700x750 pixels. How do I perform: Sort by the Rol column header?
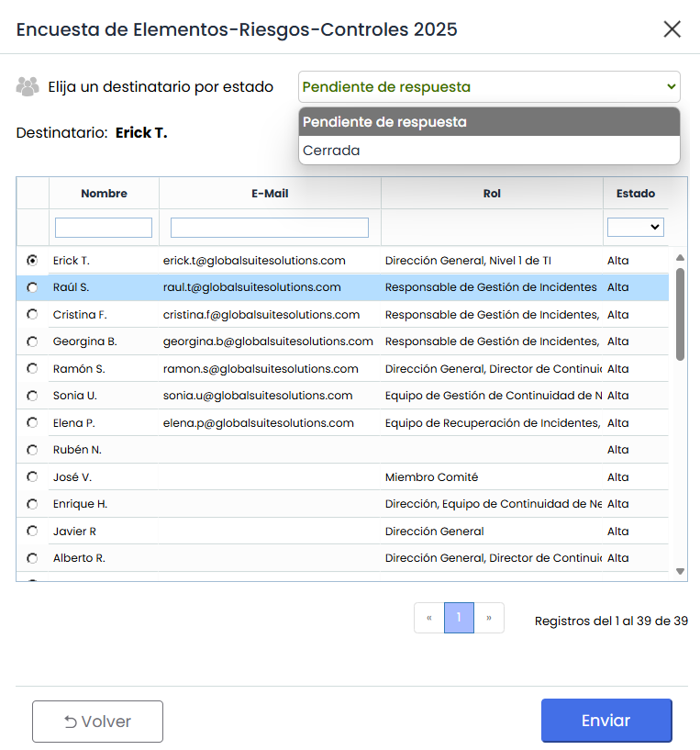492,194
